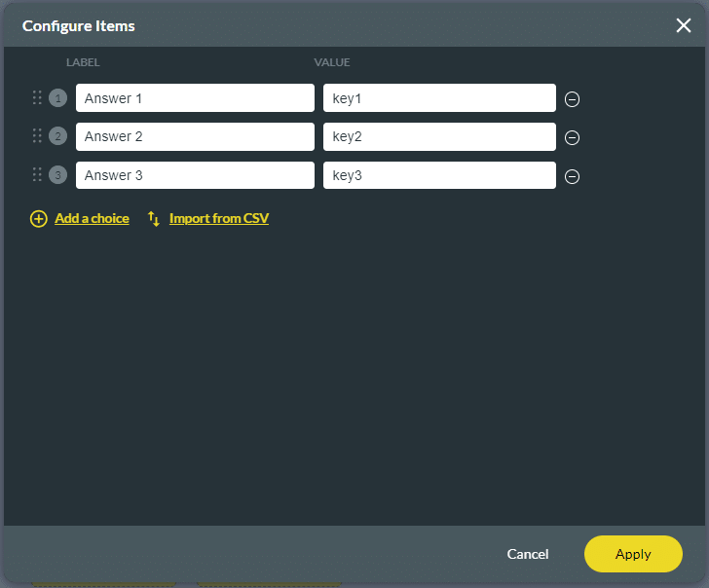This screenshot has width=709, height=588.
Task: Click the drag handle for Answer 2
Action: [37, 136]
